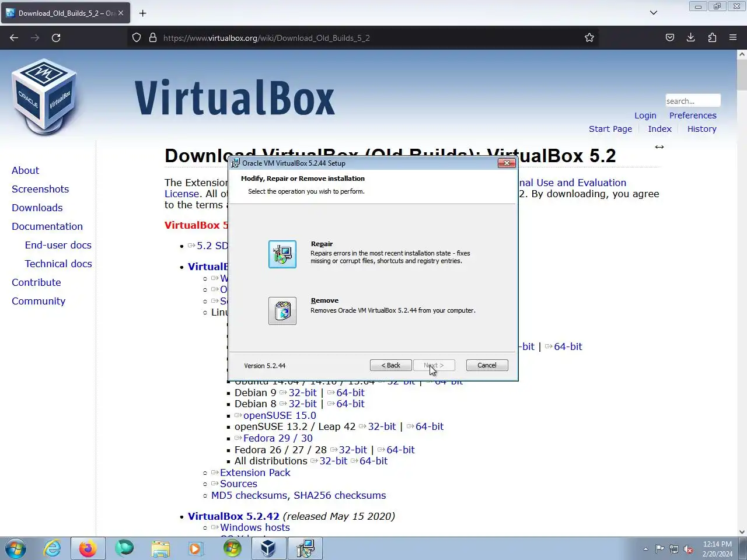The image size is (747, 560).
Task: Click the disabled Next button
Action: 434,365
